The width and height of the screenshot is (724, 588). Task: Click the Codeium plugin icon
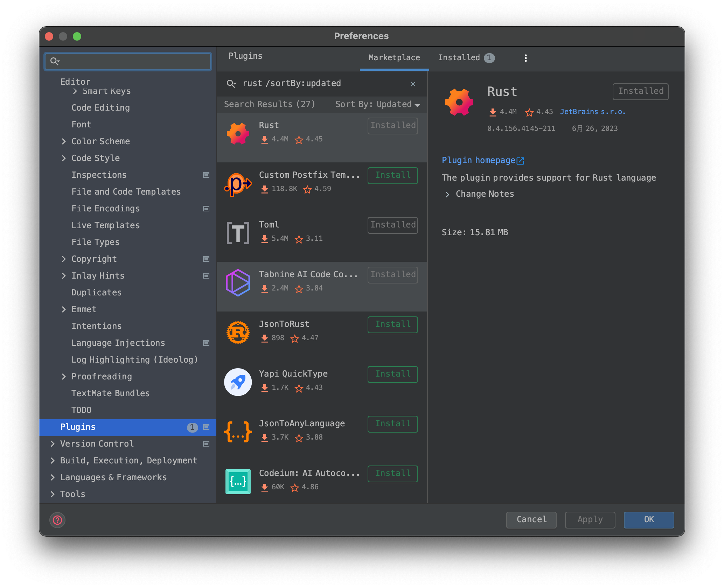[x=238, y=481]
